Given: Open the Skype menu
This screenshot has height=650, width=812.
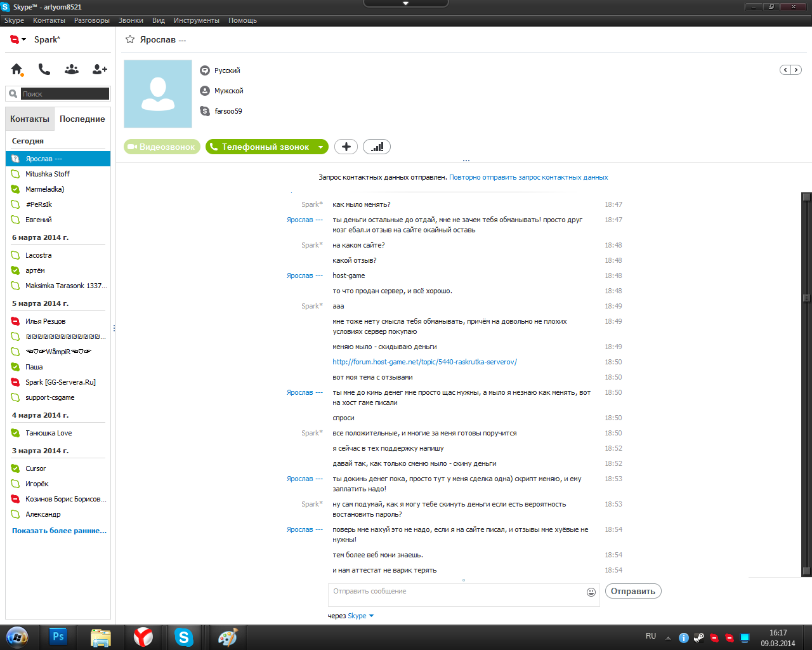Looking at the screenshot, I should pyautogui.click(x=14, y=20).
